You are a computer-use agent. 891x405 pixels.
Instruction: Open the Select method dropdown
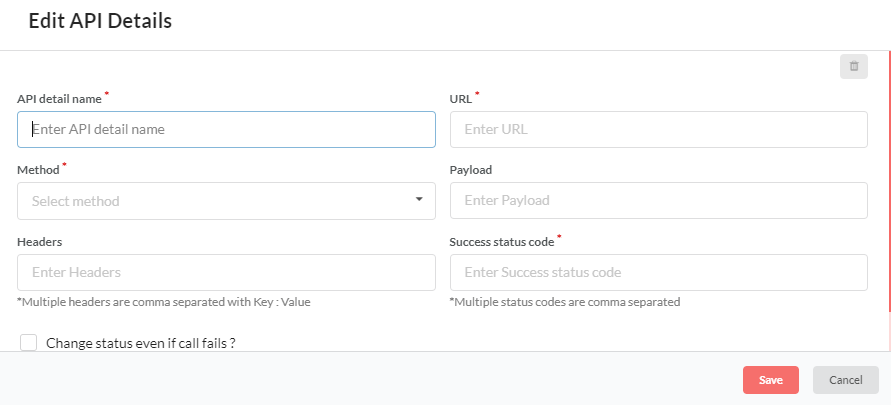pos(226,201)
